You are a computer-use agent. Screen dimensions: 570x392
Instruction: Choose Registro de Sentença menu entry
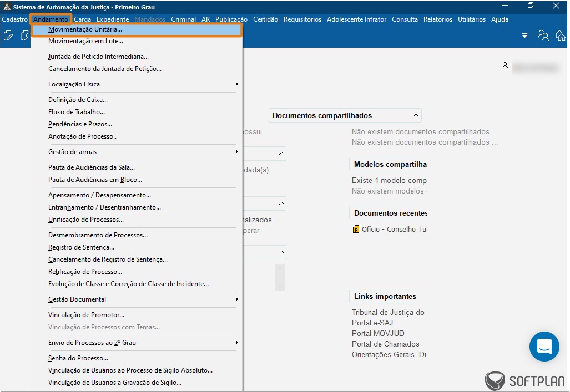tap(81, 247)
